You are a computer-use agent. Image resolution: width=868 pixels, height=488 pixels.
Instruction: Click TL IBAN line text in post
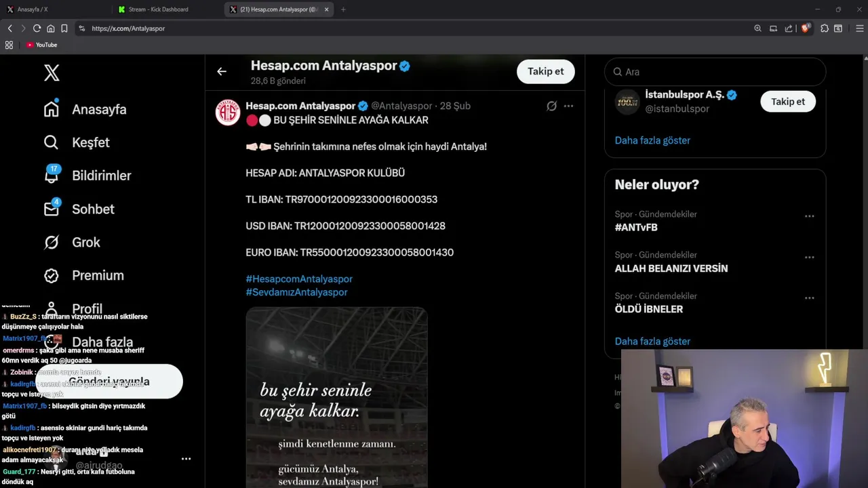point(341,199)
